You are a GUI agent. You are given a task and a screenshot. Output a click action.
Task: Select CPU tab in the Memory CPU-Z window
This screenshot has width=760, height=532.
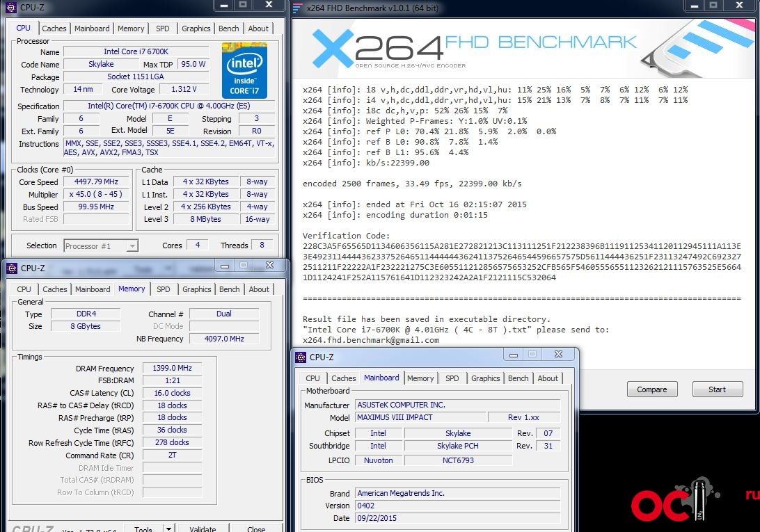tap(24, 289)
